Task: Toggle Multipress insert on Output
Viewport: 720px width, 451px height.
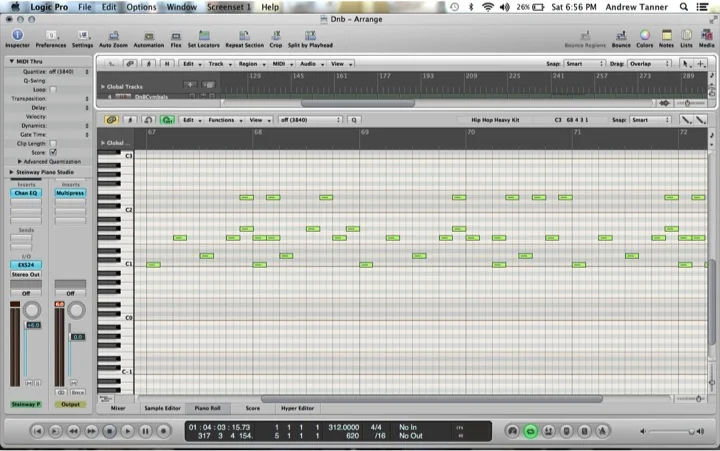Action: click(70, 193)
